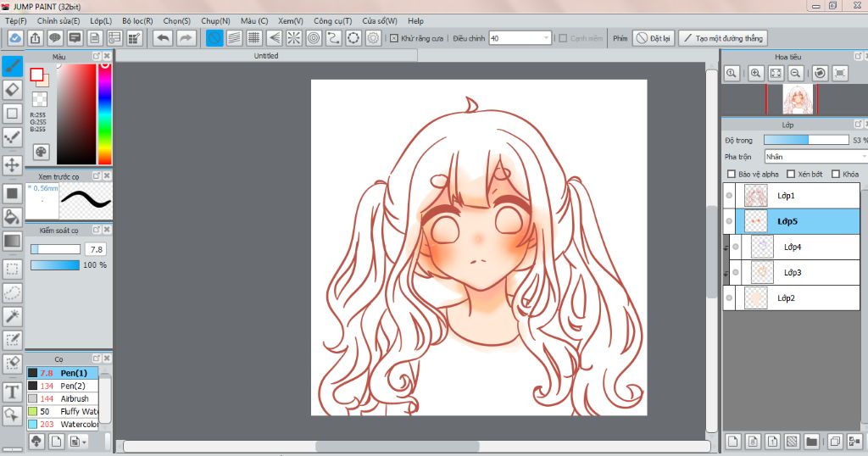Switch to the Untitled canvas tab
This screenshot has width=868, height=456.
(266, 56)
